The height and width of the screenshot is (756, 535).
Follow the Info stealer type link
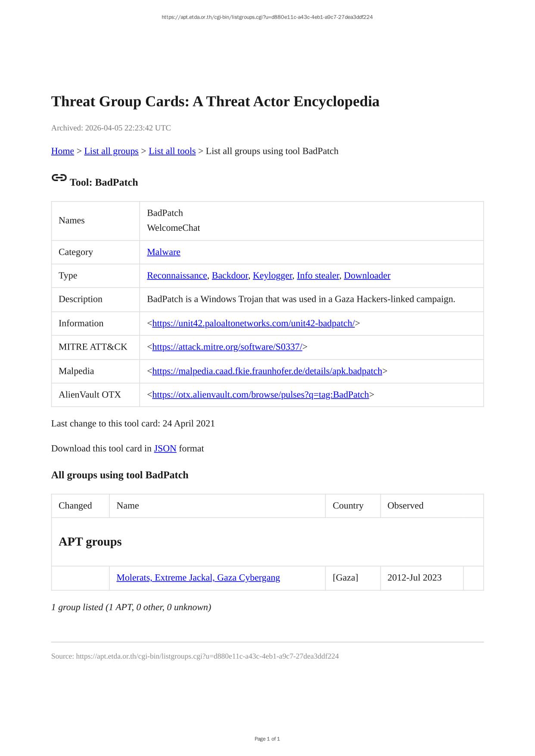coord(318,276)
